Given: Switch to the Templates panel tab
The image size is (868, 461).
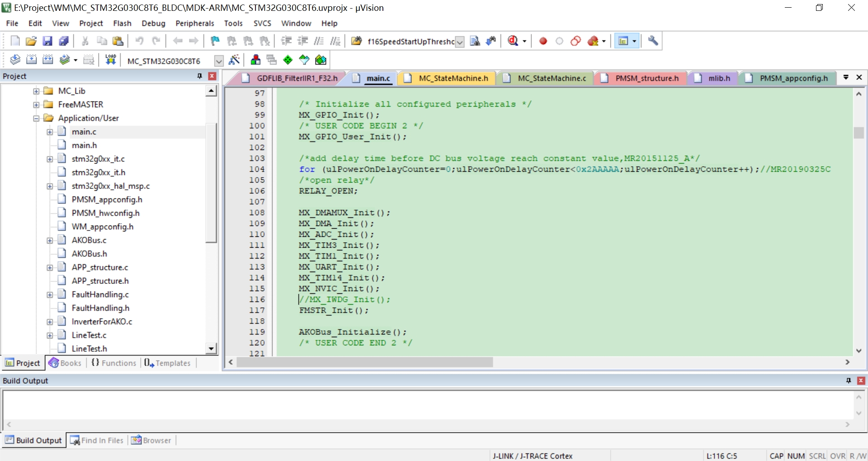Looking at the screenshot, I should [167, 363].
